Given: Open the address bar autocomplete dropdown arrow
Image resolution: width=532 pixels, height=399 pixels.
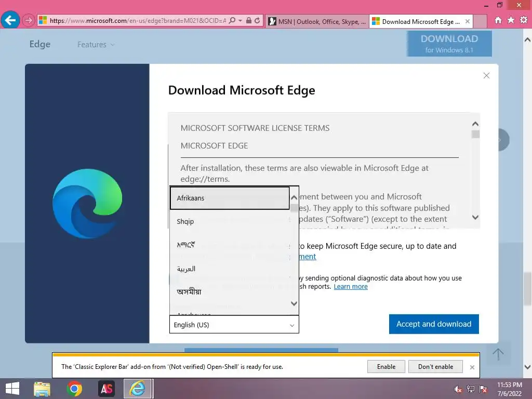Looking at the screenshot, I should (x=240, y=20).
